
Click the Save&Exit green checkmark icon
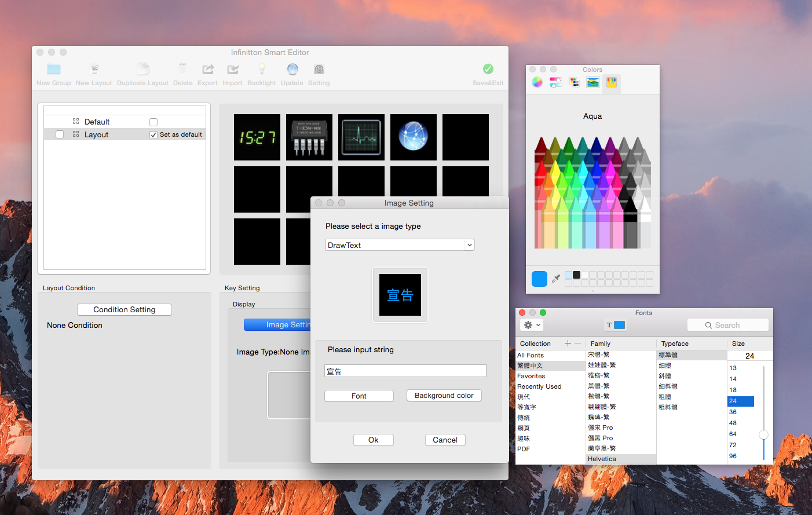488,69
